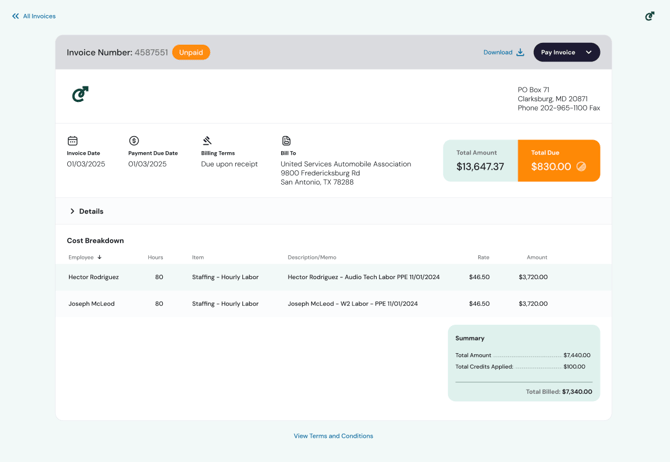Screen dimensions: 670x462
Task: Open View Terms and Conditions
Action: point(333,436)
